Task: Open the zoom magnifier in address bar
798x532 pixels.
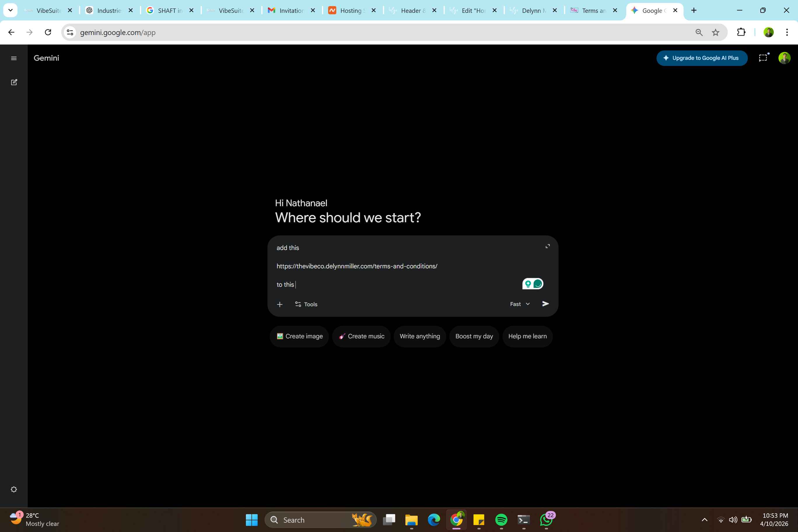Action: [x=699, y=32]
